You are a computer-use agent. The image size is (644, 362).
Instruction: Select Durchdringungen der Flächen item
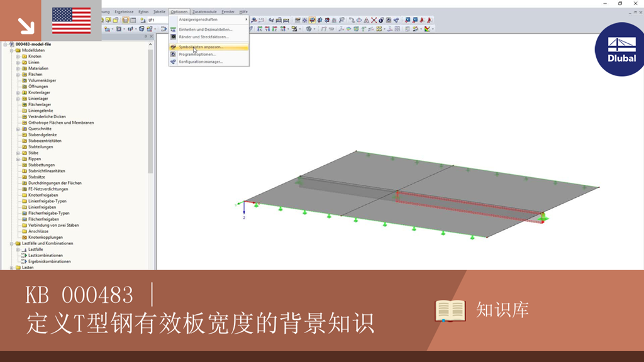[x=55, y=183]
